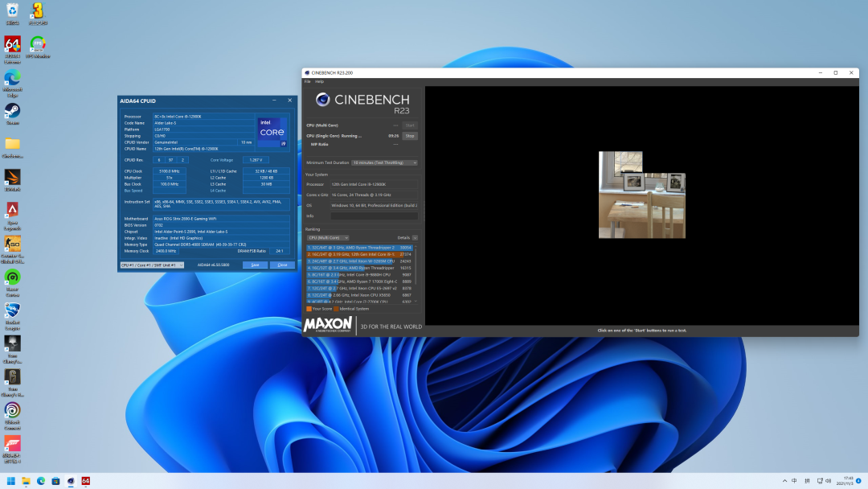Viewport: 868px width, 489px height.
Task: Click the Processor name field in AIDA64
Action: [203, 117]
